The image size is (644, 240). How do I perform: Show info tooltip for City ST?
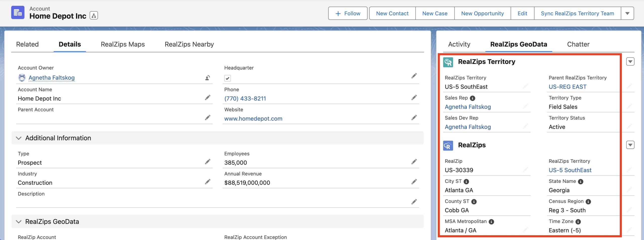(466, 182)
